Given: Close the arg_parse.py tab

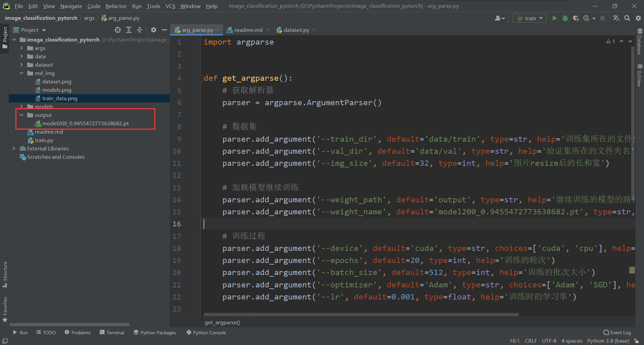Looking at the screenshot, I should 218,30.
